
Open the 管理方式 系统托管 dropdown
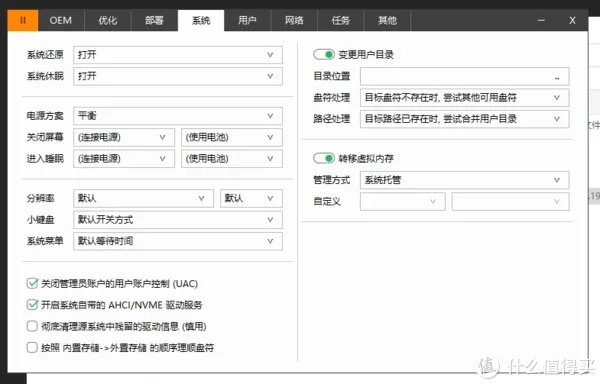pos(465,180)
